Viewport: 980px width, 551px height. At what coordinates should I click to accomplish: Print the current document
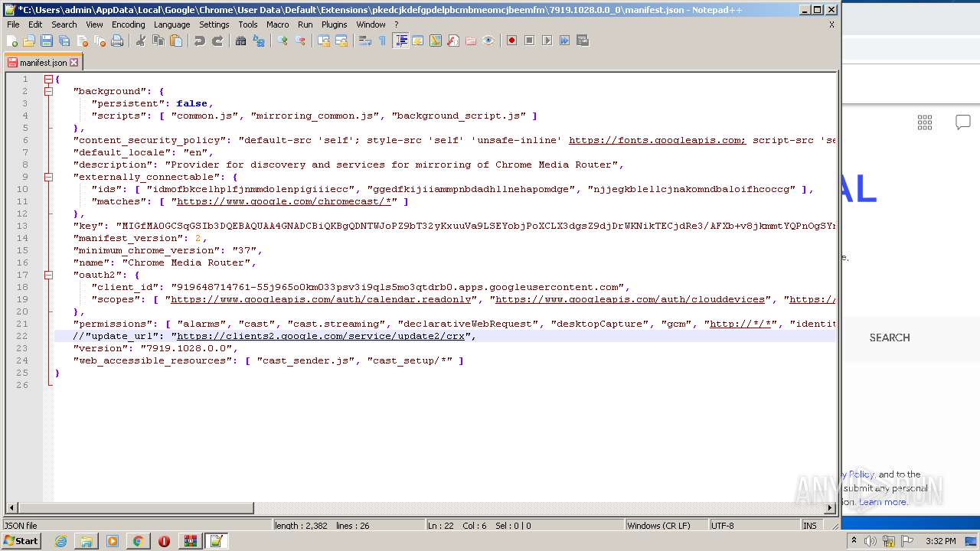(x=117, y=41)
